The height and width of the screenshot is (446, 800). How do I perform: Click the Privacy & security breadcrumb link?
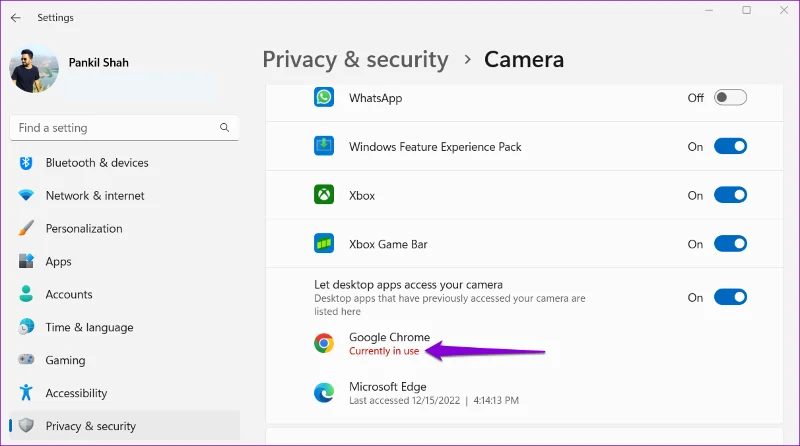coord(356,60)
